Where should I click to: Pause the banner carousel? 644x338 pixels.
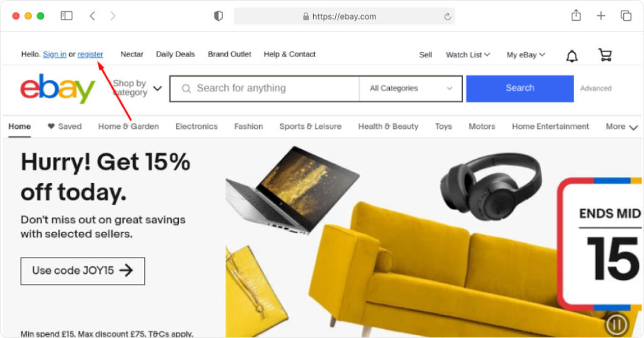pyautogui.click(x=616, y=324)
